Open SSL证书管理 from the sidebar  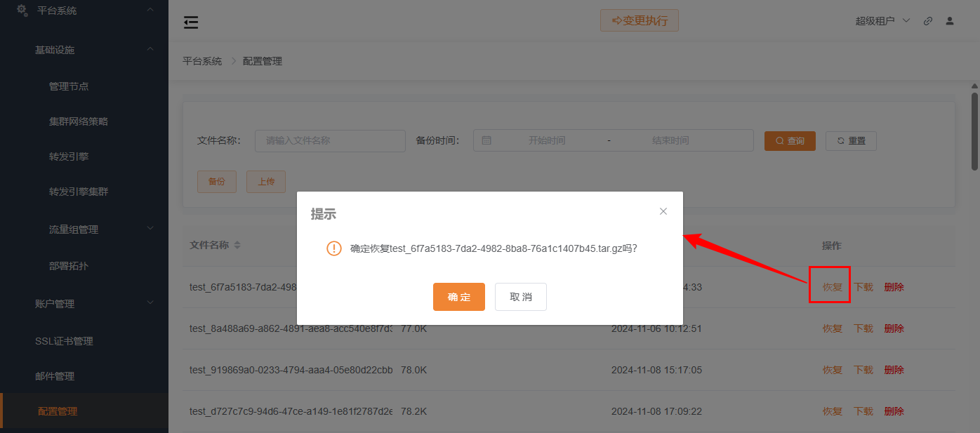pyautogui.click(x=66, y=340)
